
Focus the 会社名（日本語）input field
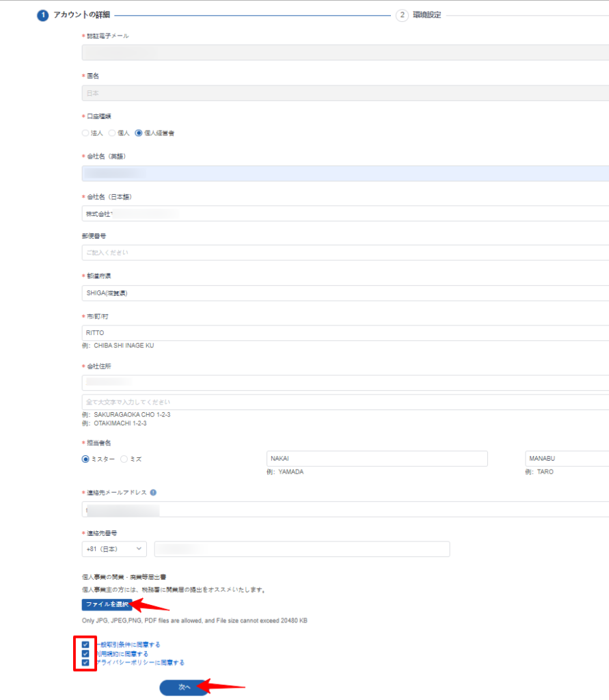pos(345,213)
